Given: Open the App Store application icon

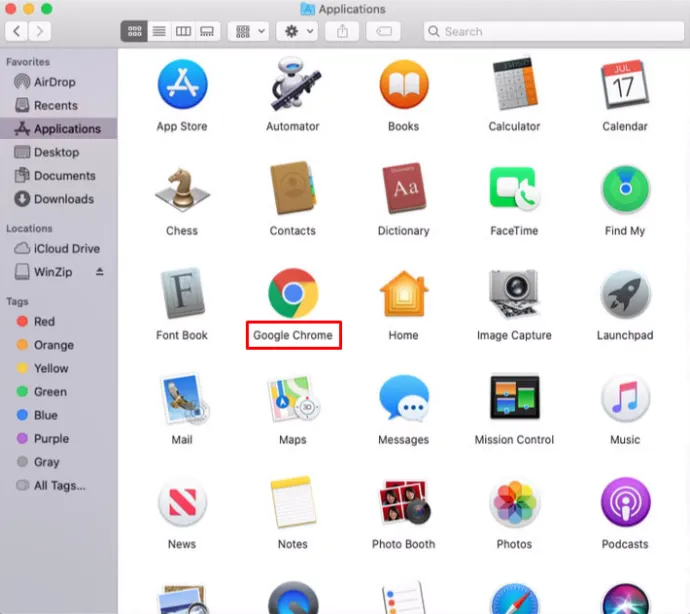Looking at the screenshot, I should tap(182, 85).
